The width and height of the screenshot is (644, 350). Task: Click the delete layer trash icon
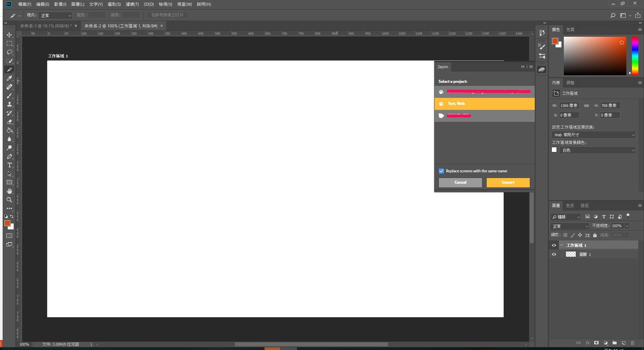[632, 343]
